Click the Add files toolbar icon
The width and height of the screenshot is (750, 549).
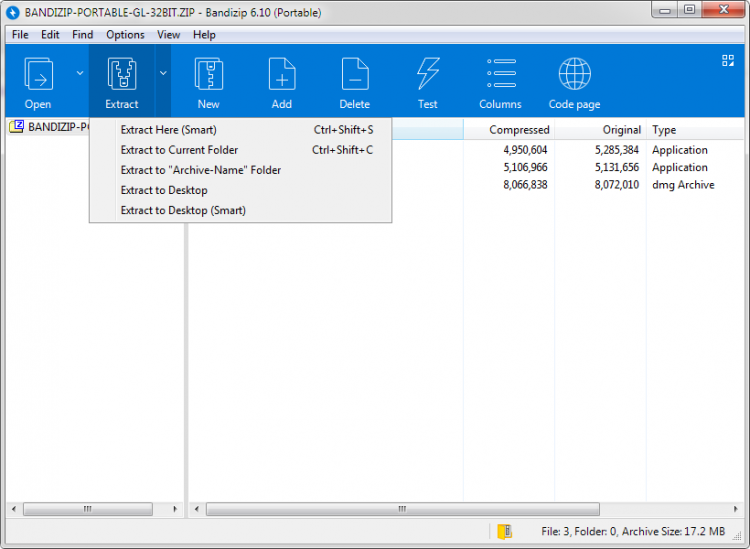tap(282, 74)
